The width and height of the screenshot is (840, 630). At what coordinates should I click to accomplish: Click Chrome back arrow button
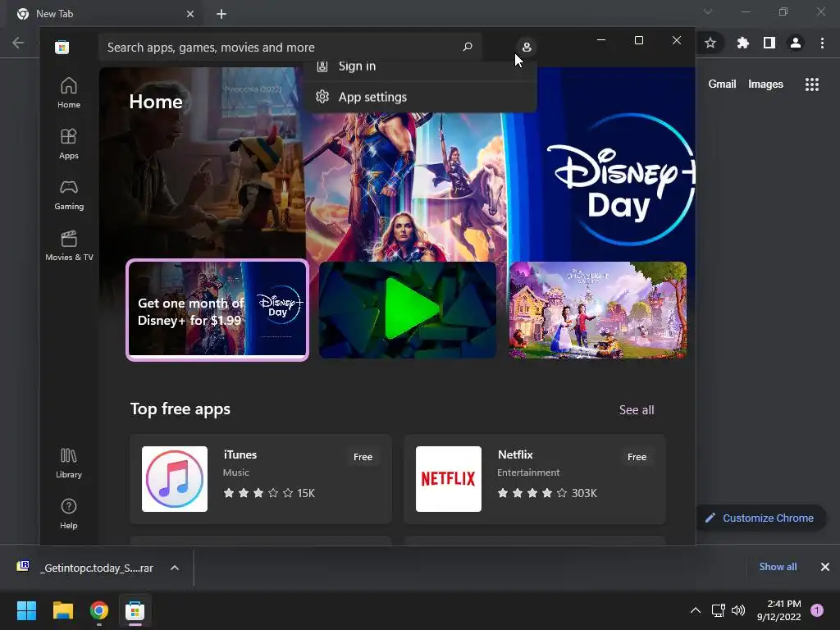[18, 43]
